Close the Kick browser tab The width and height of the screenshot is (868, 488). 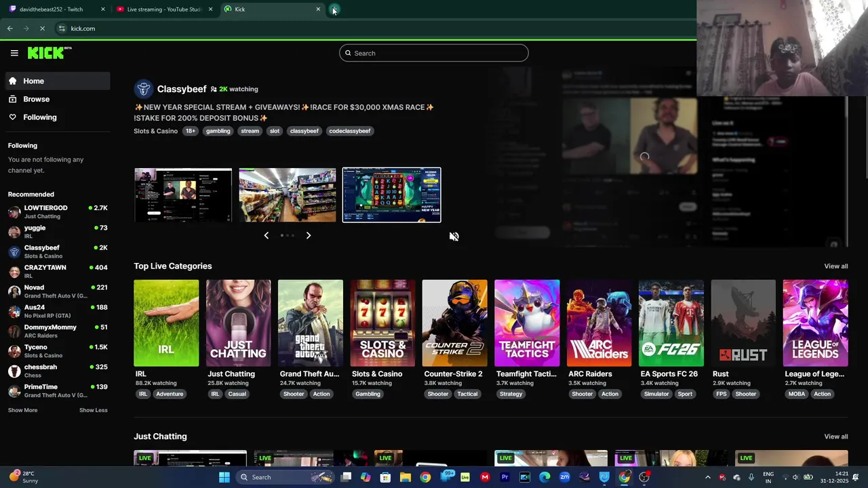[x=318, y=9]
